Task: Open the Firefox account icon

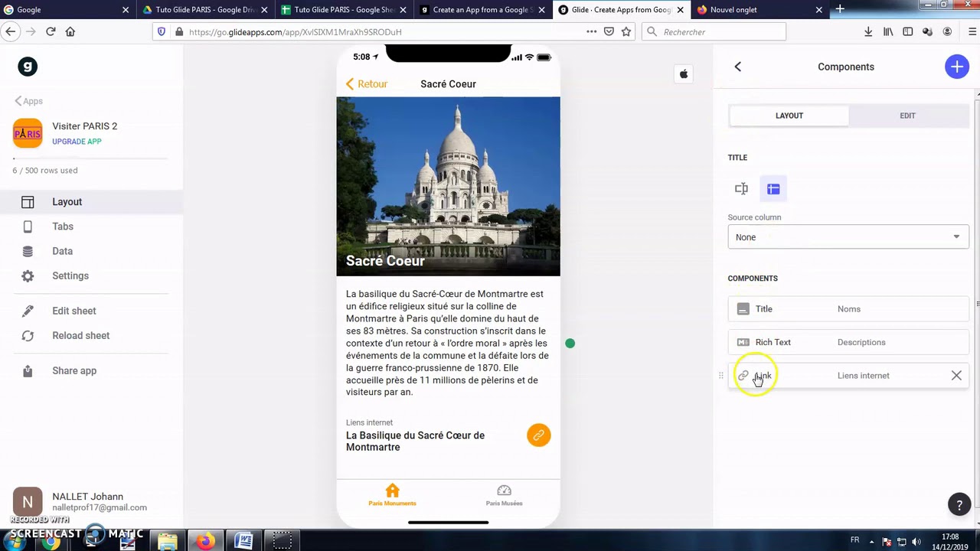Action: tap(948, 32)
